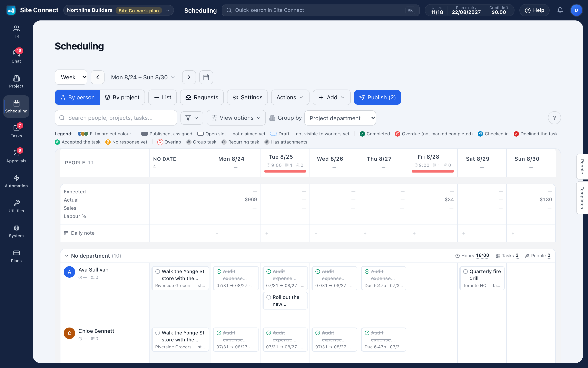Open View options dropdown
This screenshot has height=368, width=588.
(x=236, y=118)
